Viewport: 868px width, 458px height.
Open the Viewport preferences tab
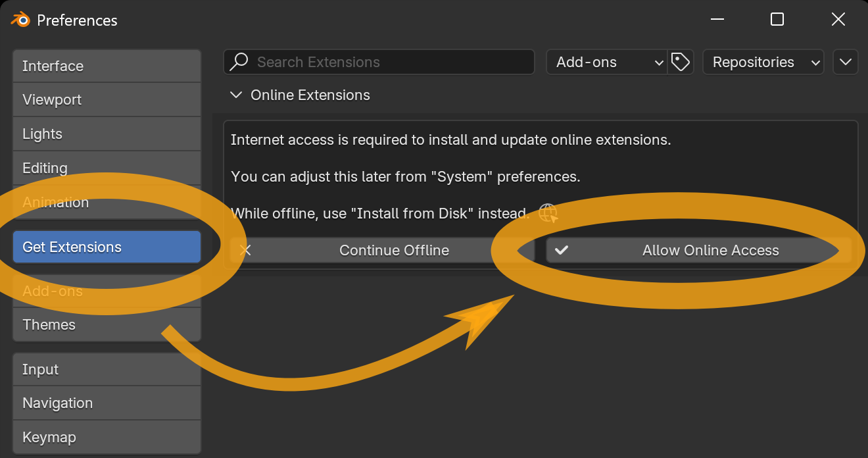tap(107, 100)
